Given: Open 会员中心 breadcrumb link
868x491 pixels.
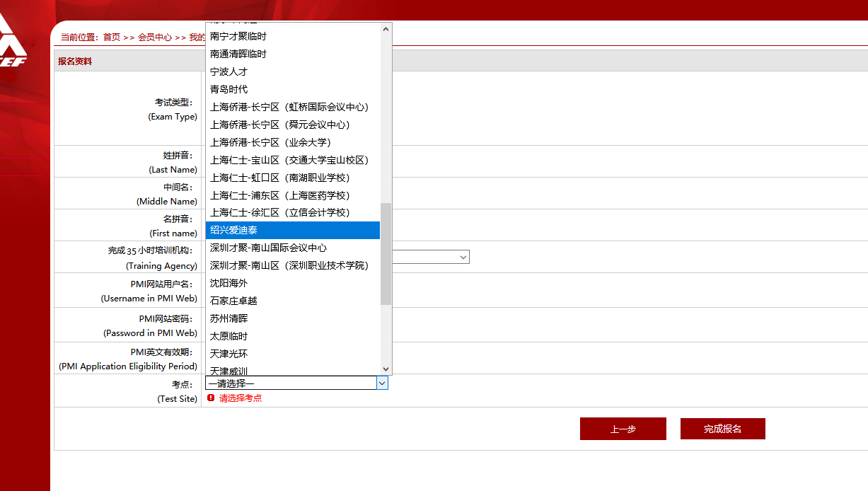Looking at the screenshot, I should [x=155, y=37].
